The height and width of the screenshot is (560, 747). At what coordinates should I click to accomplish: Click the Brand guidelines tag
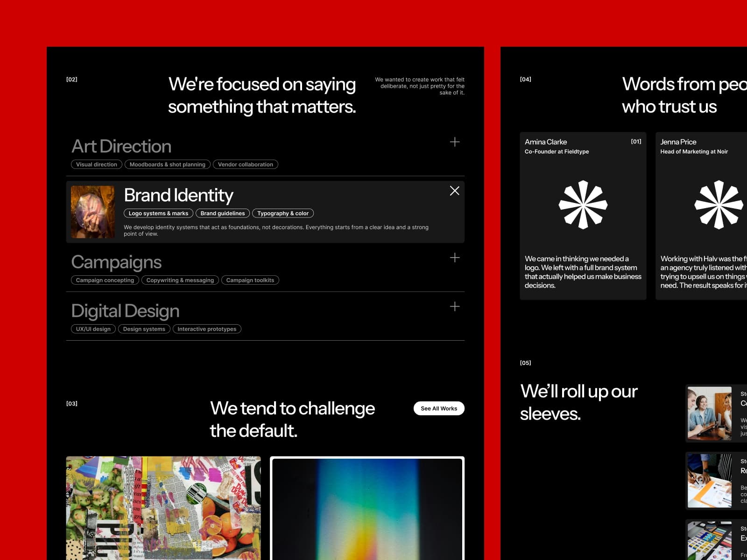(223, 213)
